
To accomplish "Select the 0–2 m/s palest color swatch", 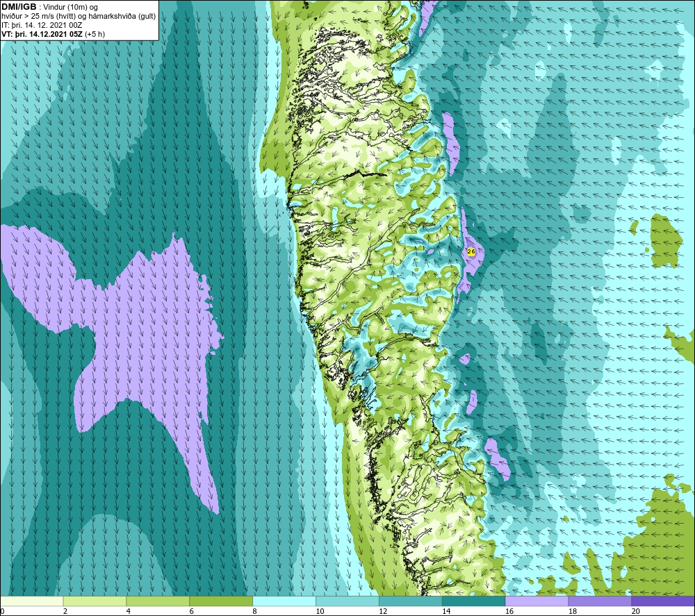I will (x=31, y=601).
